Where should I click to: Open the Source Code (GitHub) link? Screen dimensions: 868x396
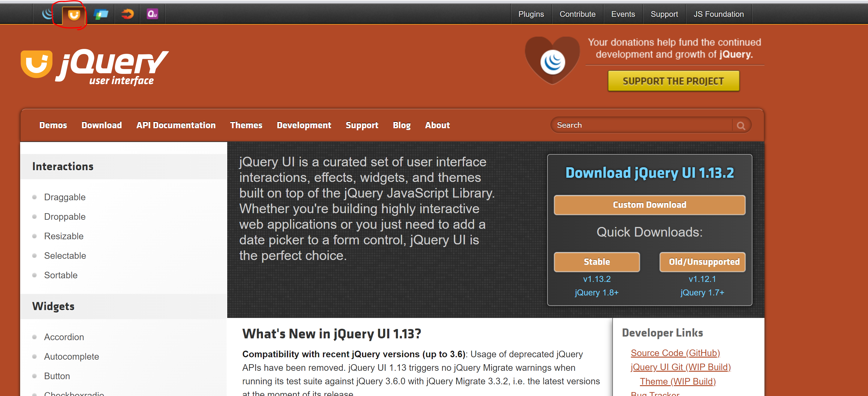675,353
